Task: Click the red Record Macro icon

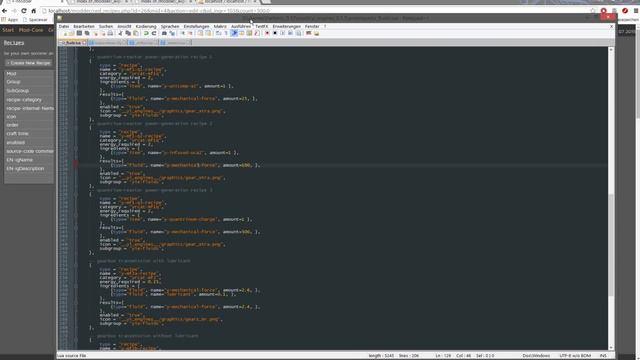Action: (x=267, y=33)
